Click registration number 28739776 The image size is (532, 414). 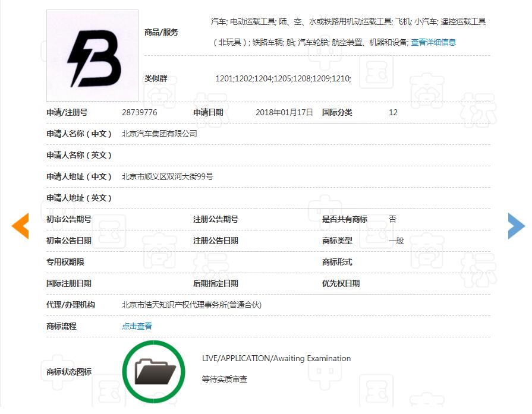coord(139,112)
